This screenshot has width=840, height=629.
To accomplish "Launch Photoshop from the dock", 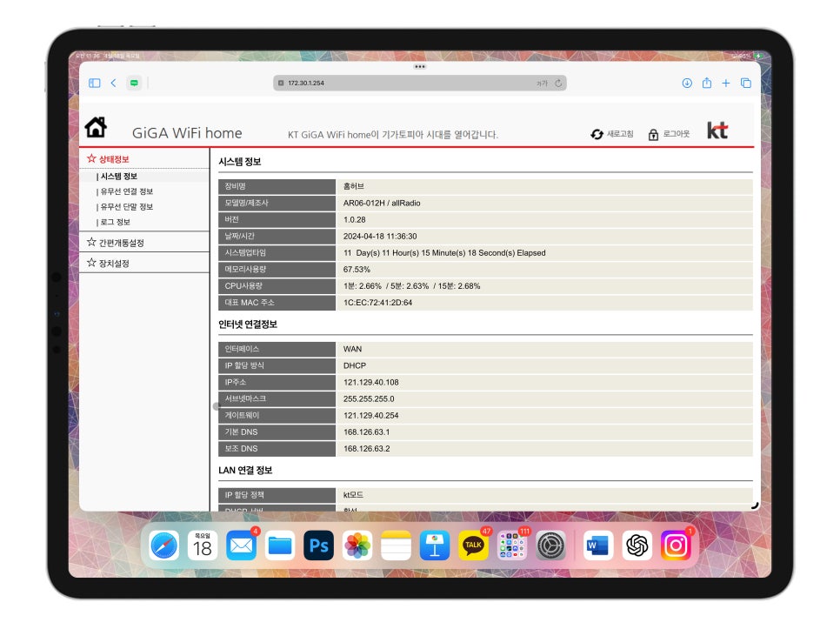I will click(319, 546).
